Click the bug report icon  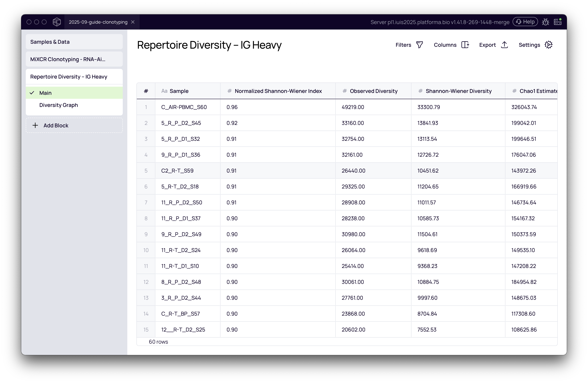tap(546, 22)
